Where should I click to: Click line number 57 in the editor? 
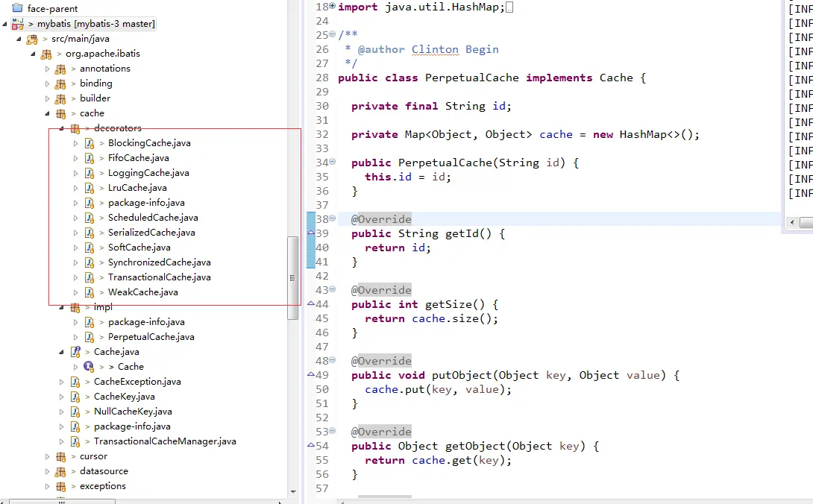coord(322,488)
